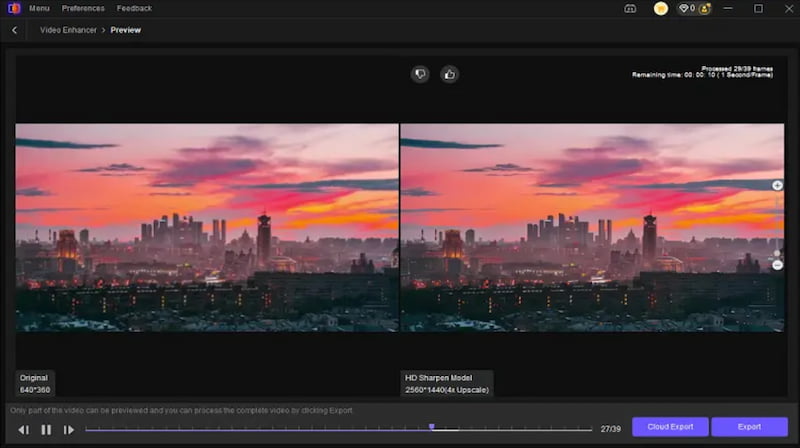Step to the next frame
The image size is (800, 448).
[69, 429]
